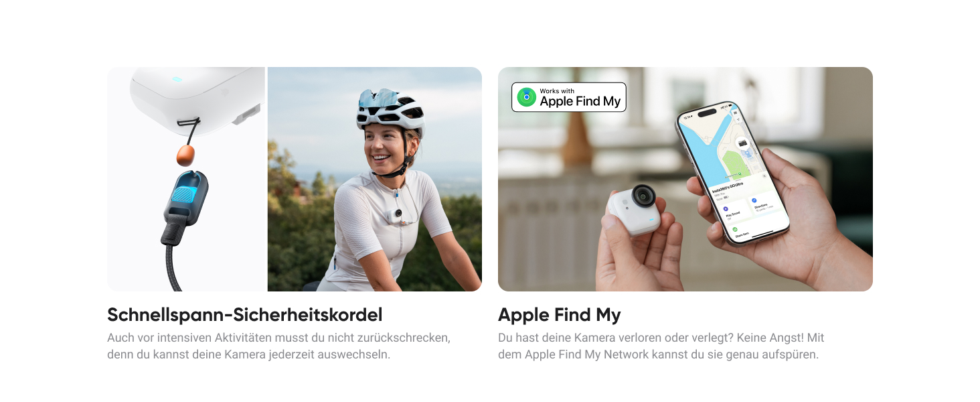
Task: Click the 'Apple Find My' heading
Action: [560, 314]
